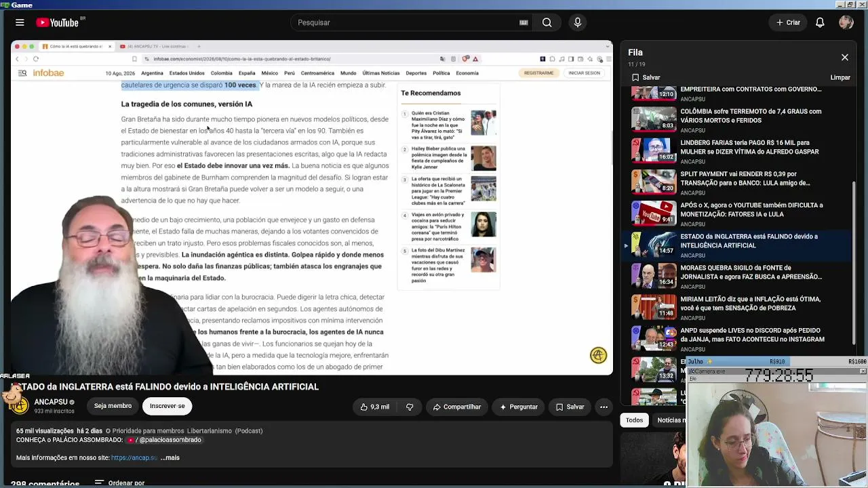Screen dimensions: 868x488
Task: Expand the description with ...mais
Action: point(170,457)
